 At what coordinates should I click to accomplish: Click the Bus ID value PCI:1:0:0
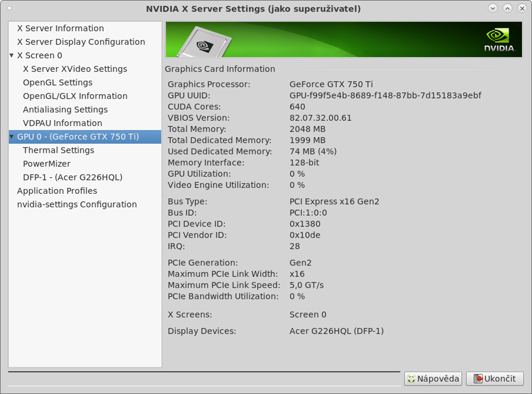pos(308,212)
